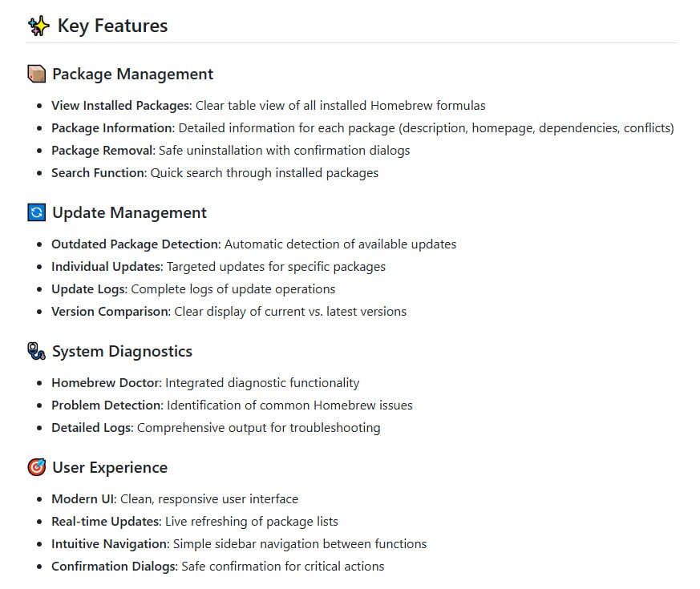Click the Update Management section heading
This screenshot has width=700, height=589.
pyautogui.click(x=129, y=213)
